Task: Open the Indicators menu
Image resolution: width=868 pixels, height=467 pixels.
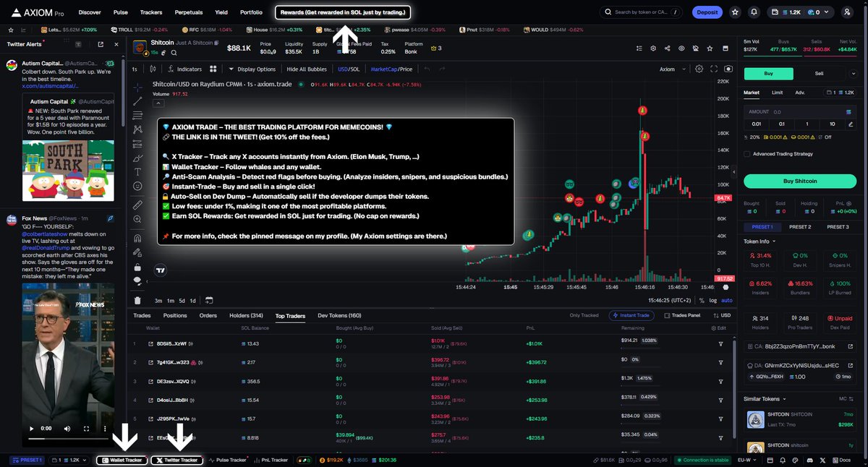Action: click(x=184, y=69)
